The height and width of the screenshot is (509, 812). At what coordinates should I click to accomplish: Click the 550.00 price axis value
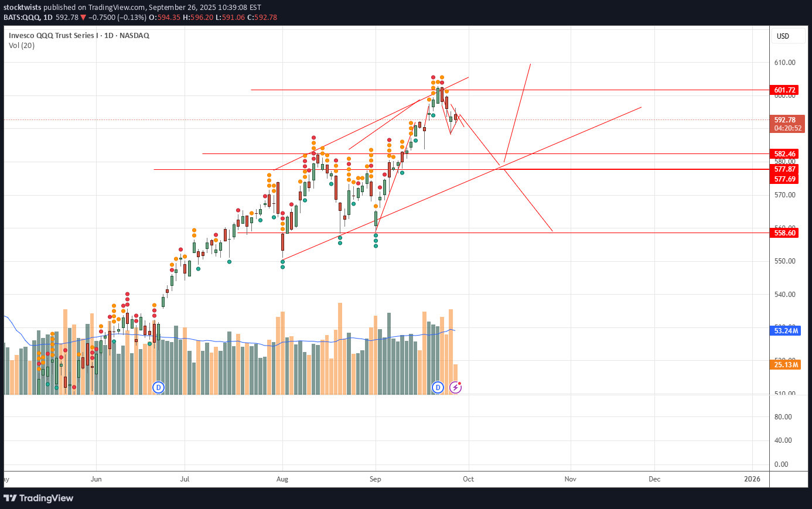click(785, 261)
